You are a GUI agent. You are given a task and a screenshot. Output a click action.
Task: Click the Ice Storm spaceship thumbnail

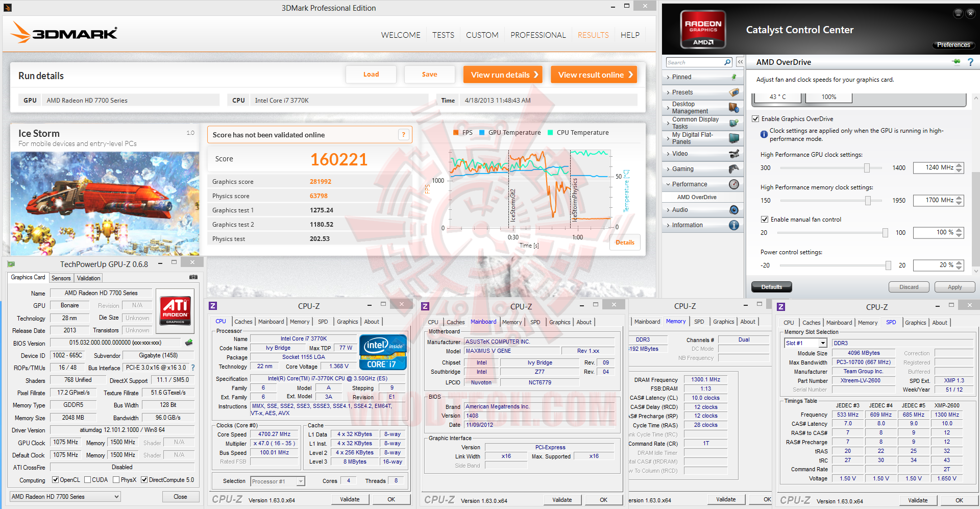click(105, 203)
